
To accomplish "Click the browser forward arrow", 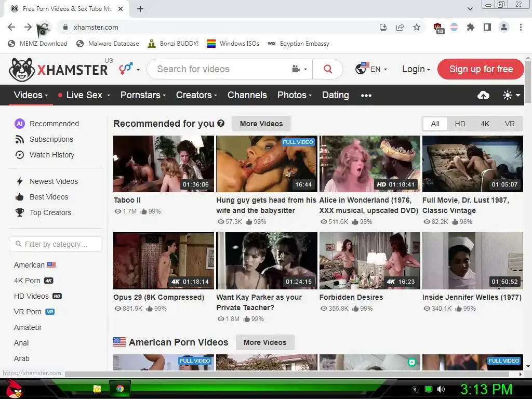I will [28, 27].
